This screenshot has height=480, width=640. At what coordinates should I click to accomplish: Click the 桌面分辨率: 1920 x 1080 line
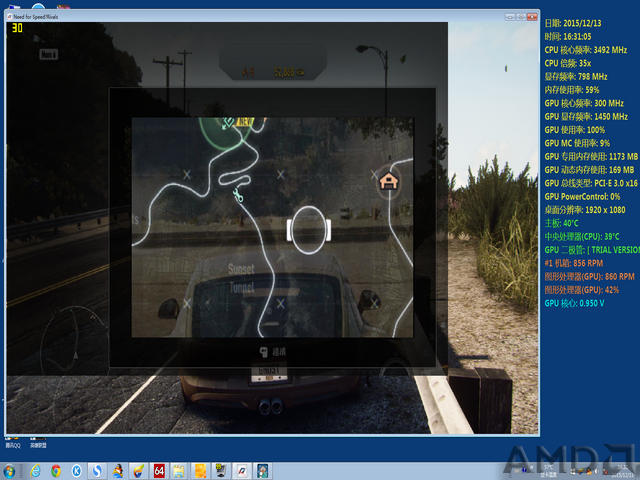click(585, 210)
